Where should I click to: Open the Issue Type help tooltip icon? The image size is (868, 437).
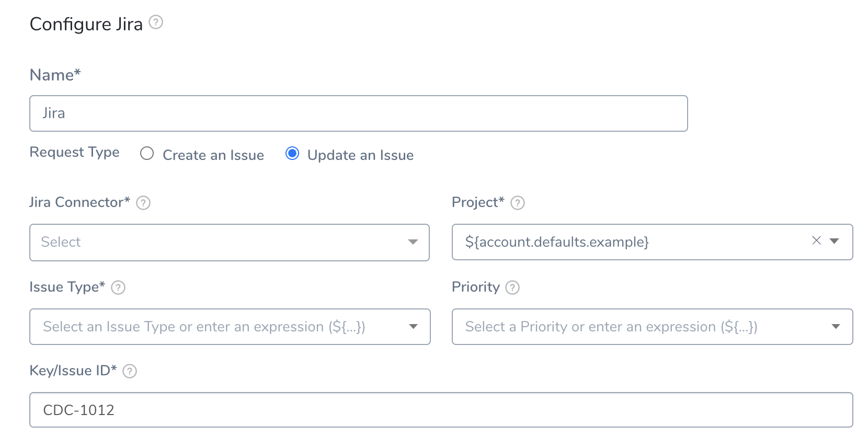[118, 287]
